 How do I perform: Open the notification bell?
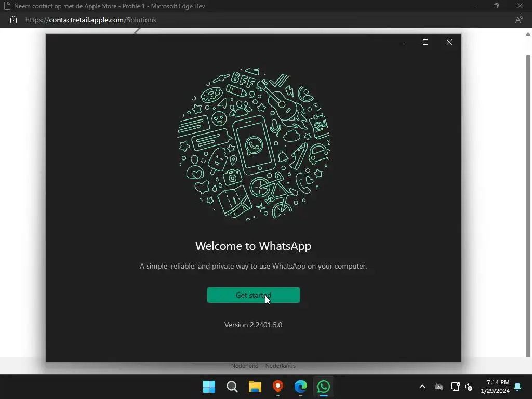pyautogui.click(x=518, y=387)
